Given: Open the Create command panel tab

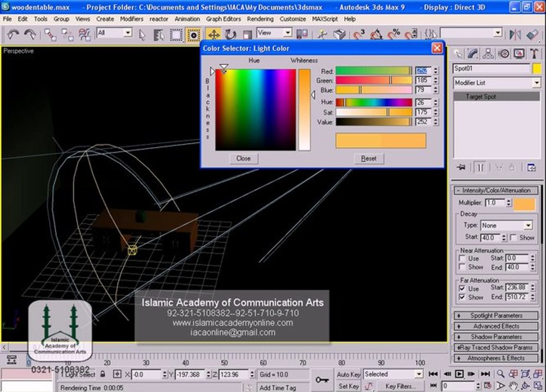Looking at the screenshot, I should tap(458, 53).
